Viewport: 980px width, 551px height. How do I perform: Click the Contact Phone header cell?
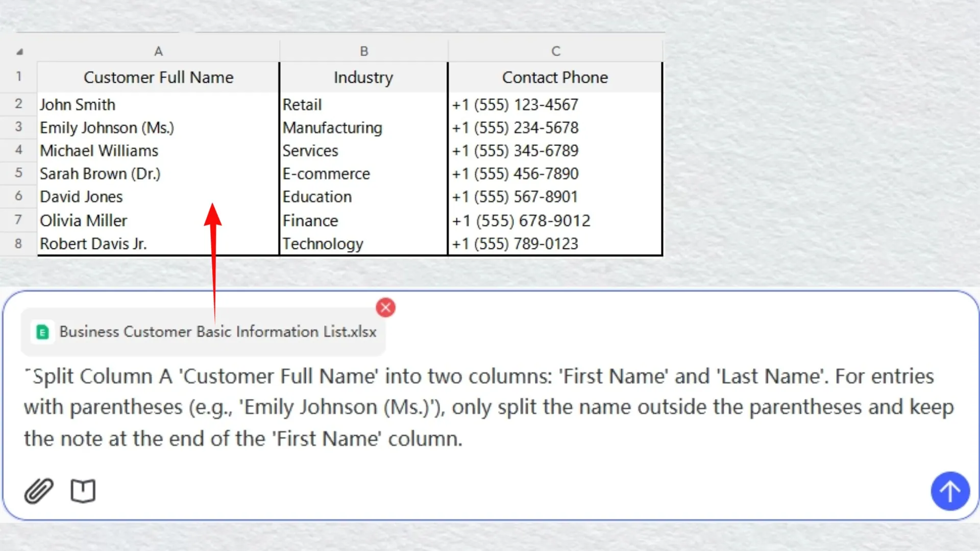click(x=555, y=78)
